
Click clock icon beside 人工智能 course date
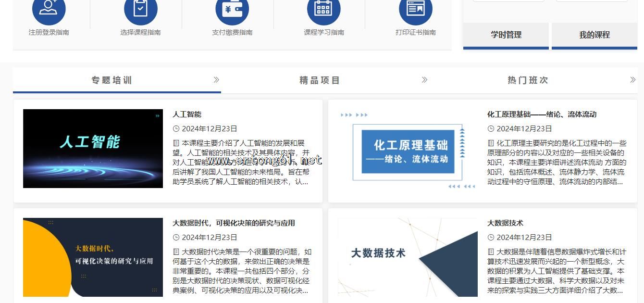[x=176, y=129]
